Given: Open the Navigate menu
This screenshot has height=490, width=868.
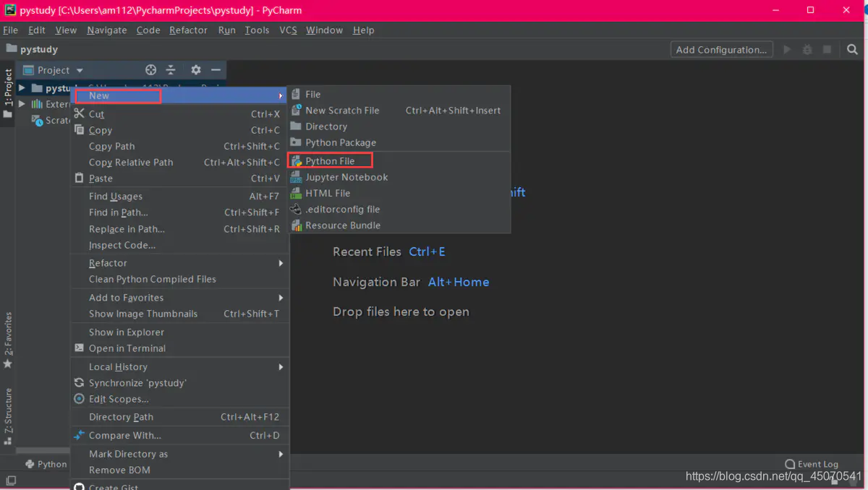Looking at the screenshot, I should click(107, 30).
